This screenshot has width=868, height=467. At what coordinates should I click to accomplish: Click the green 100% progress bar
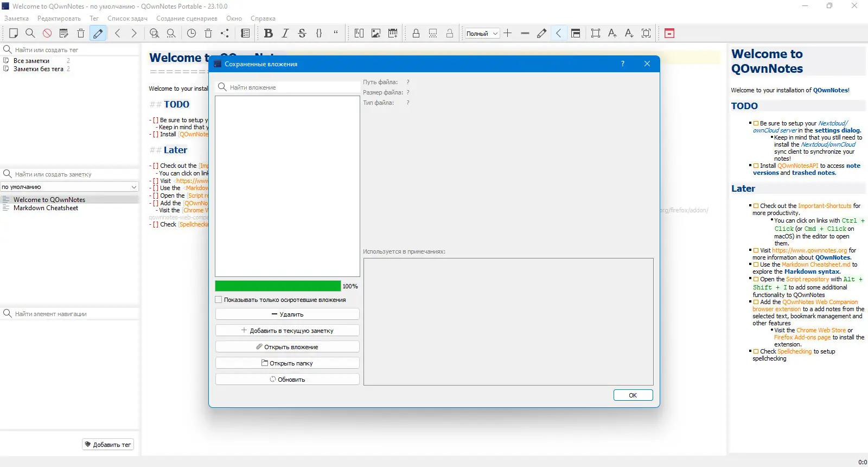pyautogui.click(x=278, y=286)
